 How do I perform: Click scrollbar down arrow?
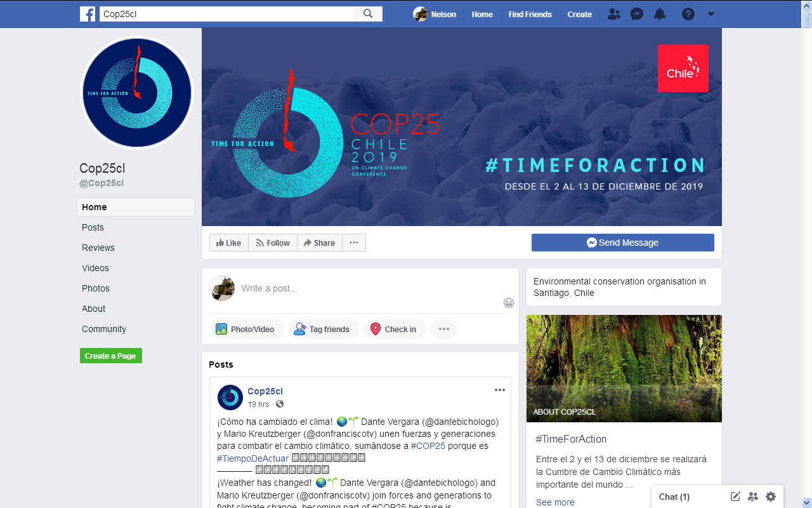[806, 502]
